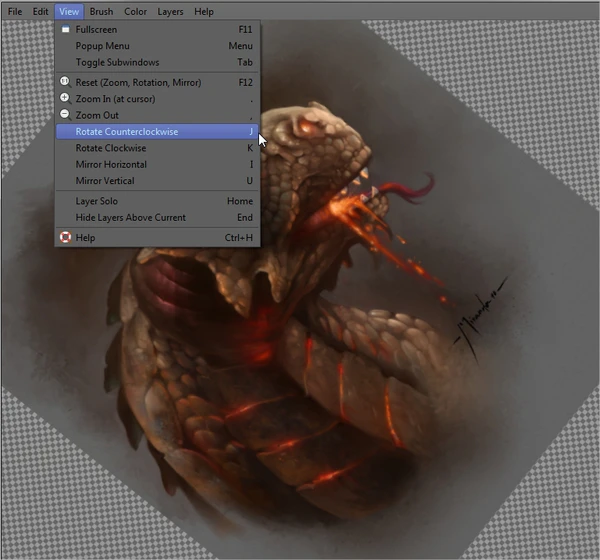Click the lifebuoy Help icon
The width and height of the screenshot is (600, 560).
(x=65, y=238)
